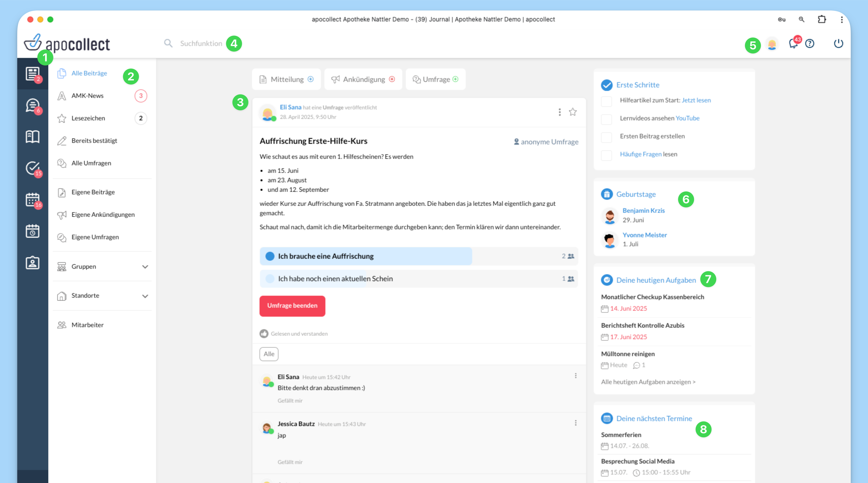Create a new Ankündigung post
Image resolution: width=868 pixels, height=483 pixels.
click(x=363, y=79)
